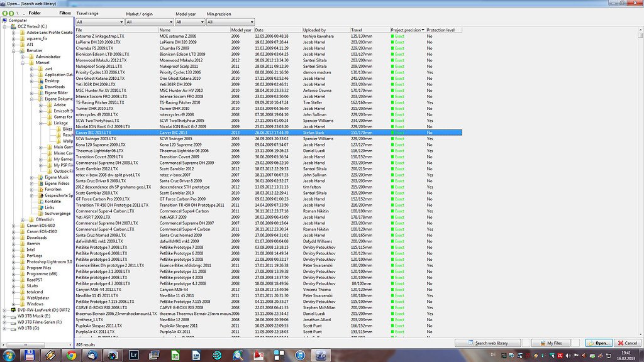Sort list by the File column header
The image size is (644, 362).
pyautogui.click(x=116, y=30)
